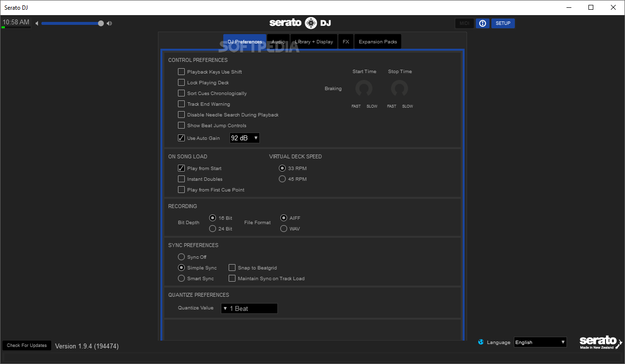Check Sort Cues Chronologically
Screen dimensions: 625x364
pyautogui.click(x=181, y=93)
